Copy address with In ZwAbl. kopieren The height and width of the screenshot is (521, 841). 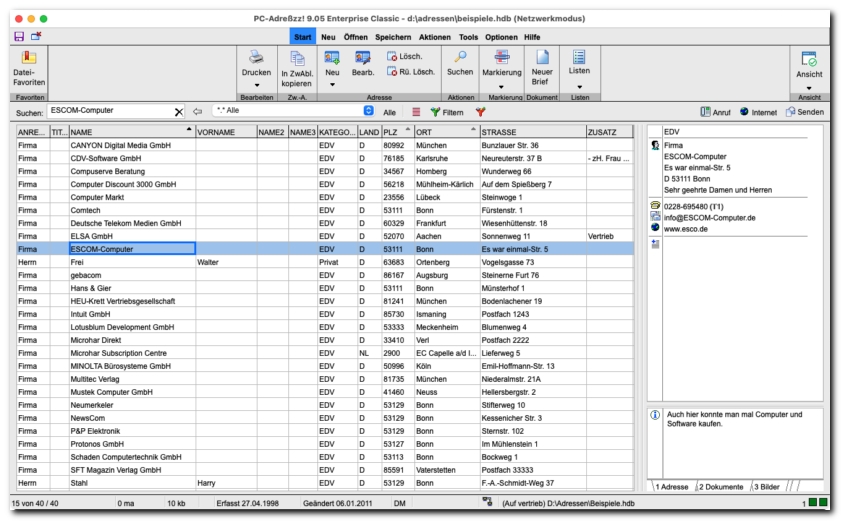pyautogui.click(x=297, y=69)
